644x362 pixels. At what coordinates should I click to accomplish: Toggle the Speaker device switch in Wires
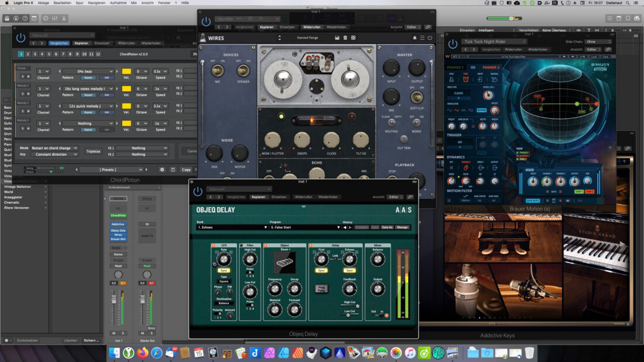click(243, 71)
